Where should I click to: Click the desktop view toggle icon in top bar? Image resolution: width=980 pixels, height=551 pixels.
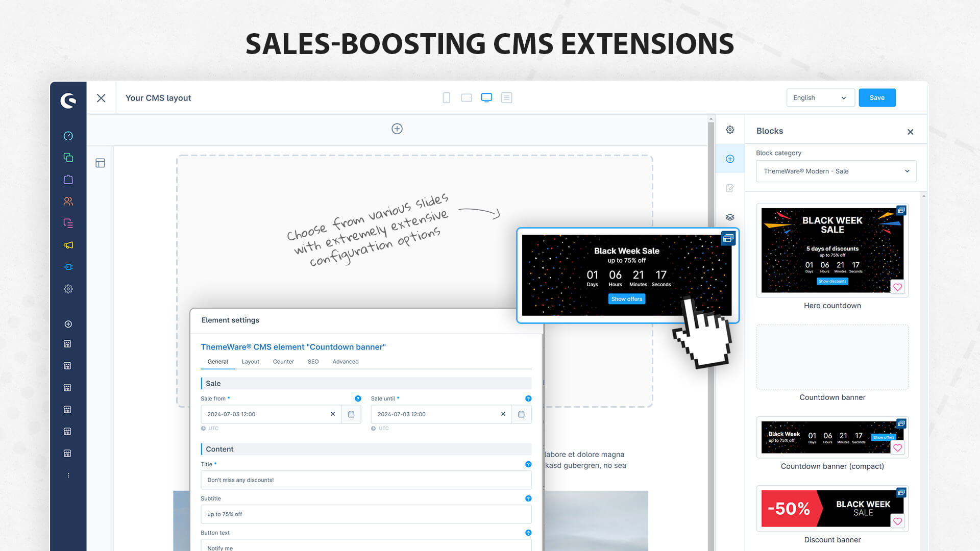point(486,97)
